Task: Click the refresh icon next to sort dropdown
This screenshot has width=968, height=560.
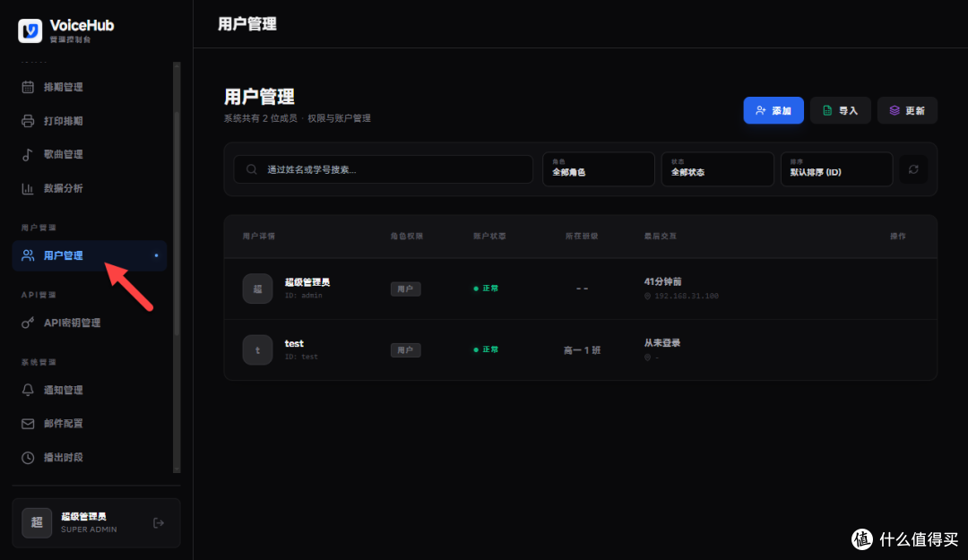Action: [x=913, y=169]
